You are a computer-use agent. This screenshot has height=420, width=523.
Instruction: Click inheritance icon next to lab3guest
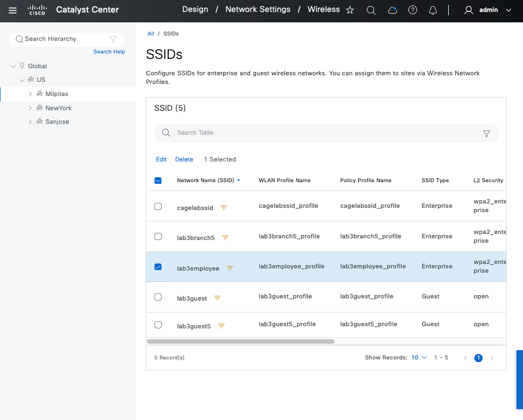[x=217, y=298]
